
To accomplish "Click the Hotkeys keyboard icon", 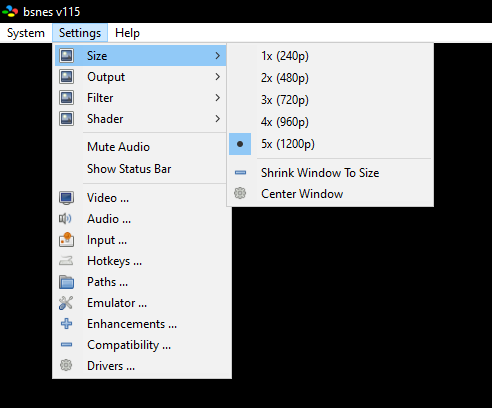I will tap(66, 260).
